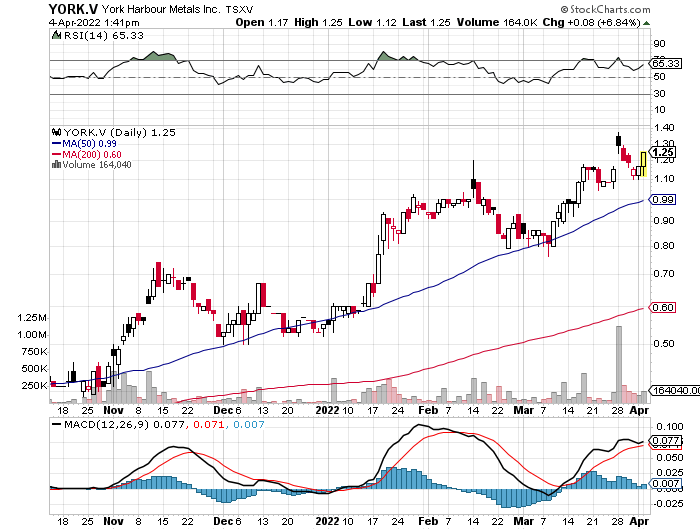700x530 pixels.
Task: Click the Chg +0.08 (+6.84%) value
Action: [x=592, y=22]
